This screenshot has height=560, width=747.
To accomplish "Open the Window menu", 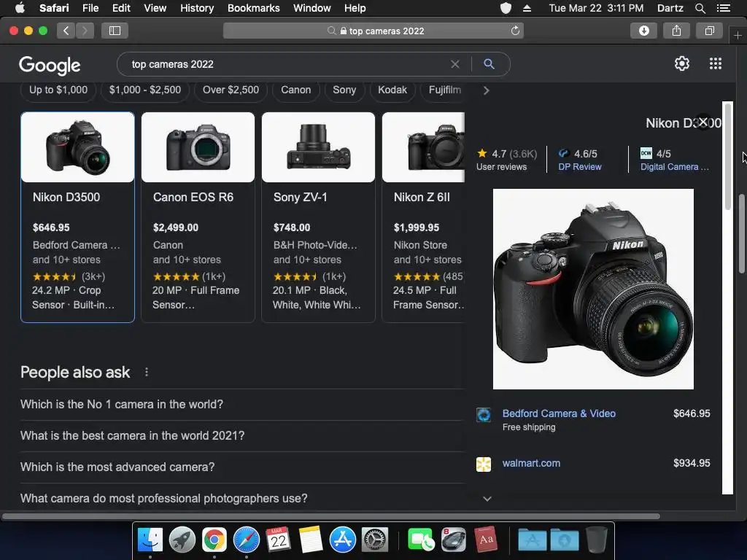I will pyautogui.click(x=311, y=8).
